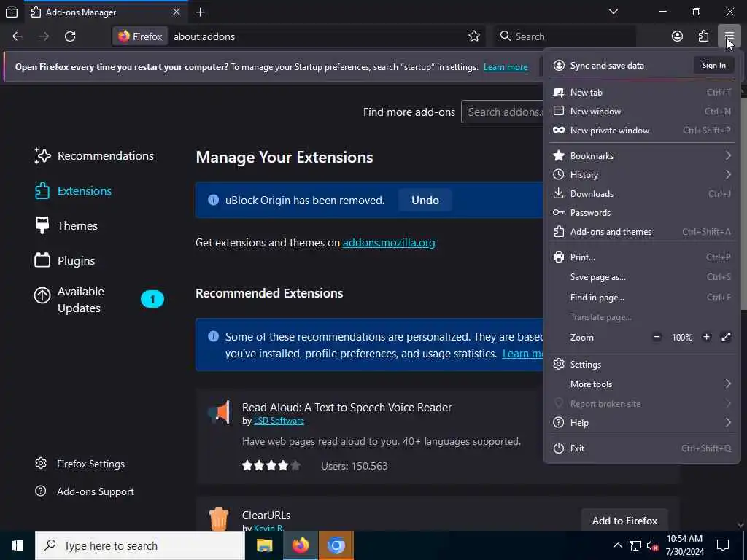Show hidden system tray icons
This screenshot has height=560, width=747.
(x=617, y=545)
